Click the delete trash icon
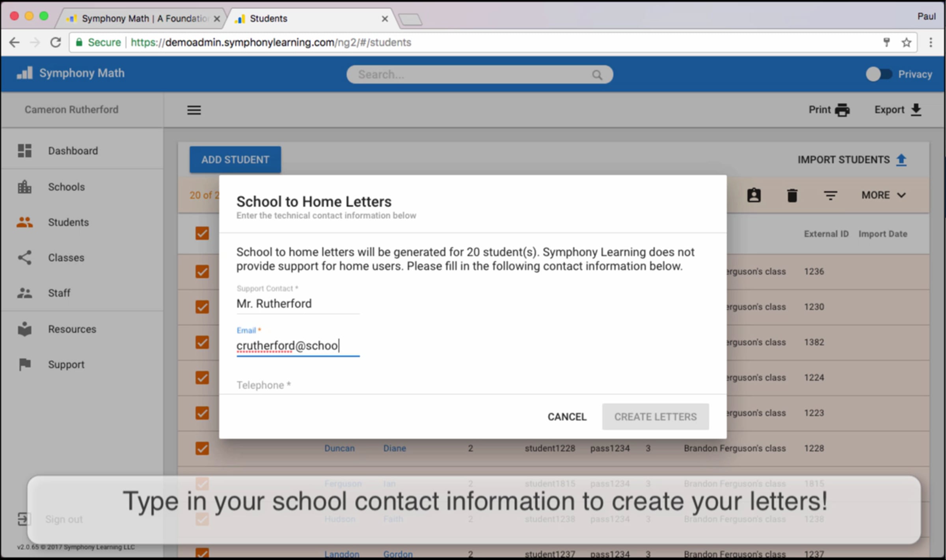The width and height of the screenshot is (946, 560). (792, 195)
